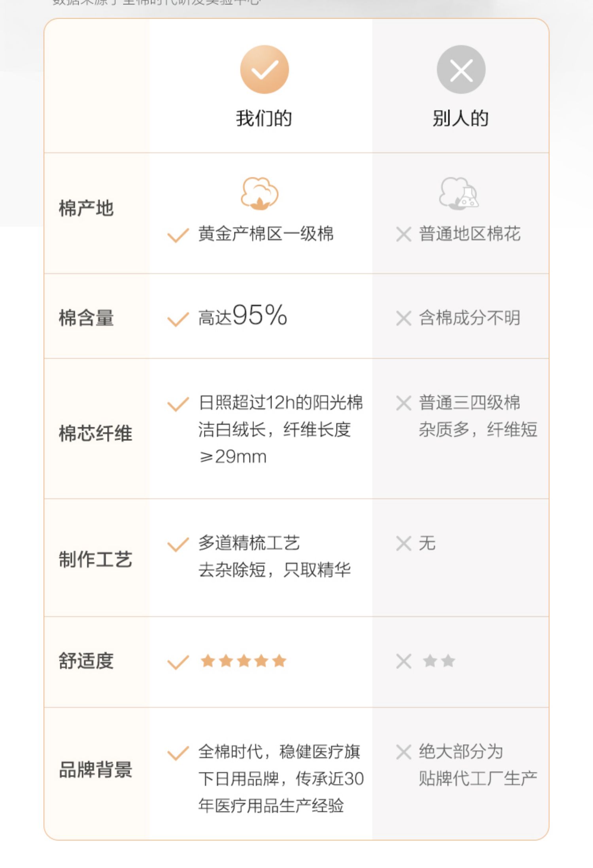
Task: Click the orange checkmark circle above 我们的
Action: [x=264, y=70]
